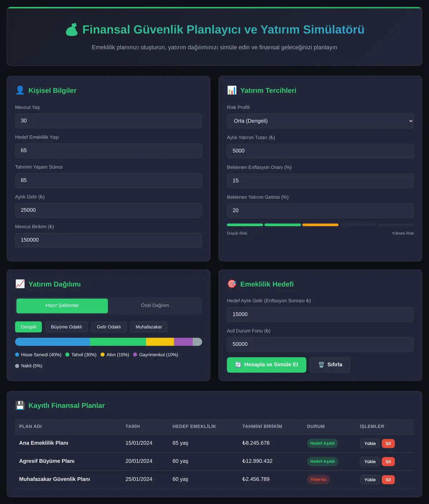The height and width of the screenshot is (504, 429).
Task: Focus the Hedef Emeklilik Yaşı field
Action: coord(109,151)
